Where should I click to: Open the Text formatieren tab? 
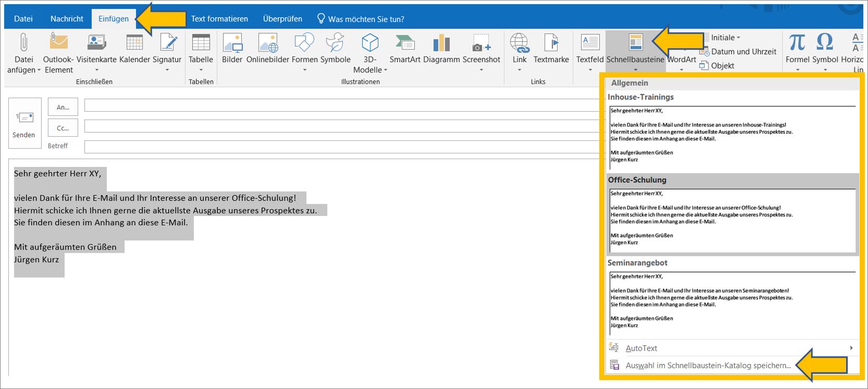tap(219, 19)
